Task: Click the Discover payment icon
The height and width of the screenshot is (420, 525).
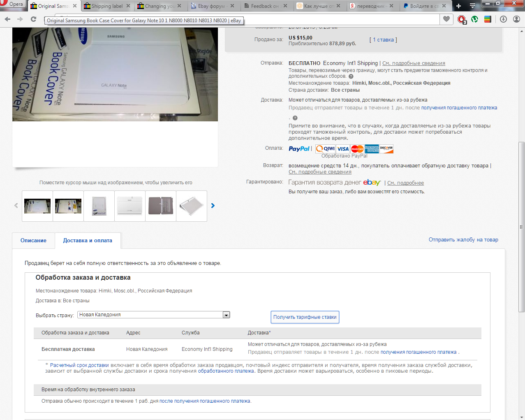Action: pos(386,149)
